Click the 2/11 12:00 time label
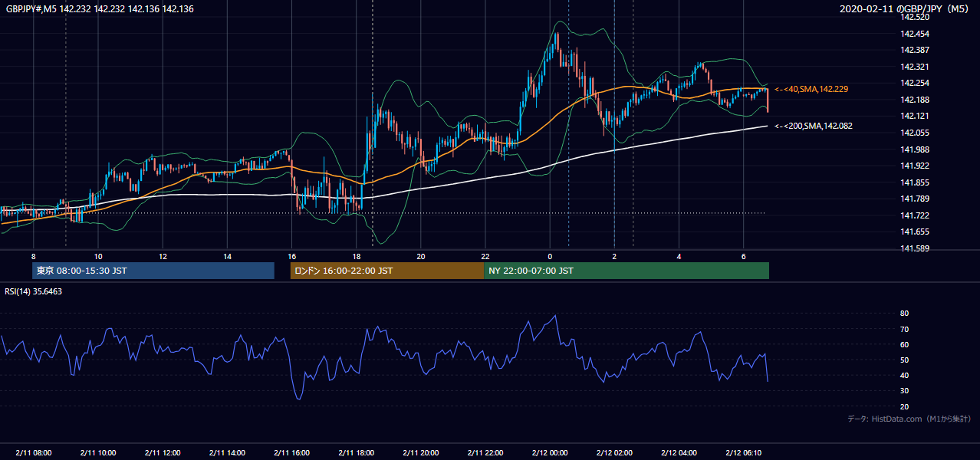Screen dimensions: 980x460 [162, 452]
